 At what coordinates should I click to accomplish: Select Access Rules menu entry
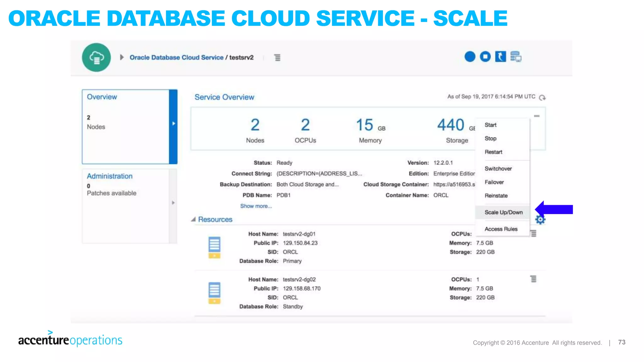click(x=501, y=229)
